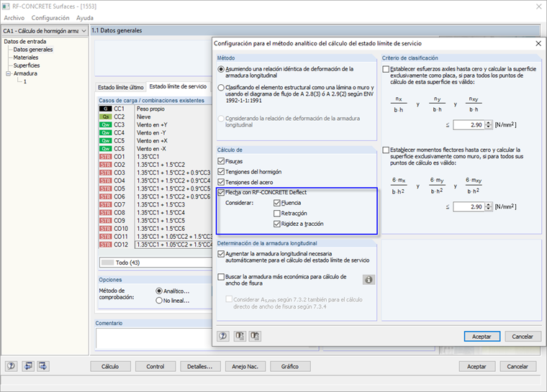This screenshot has width=547, height=392.
Task: Select the Analítico verification method
Action: pyautogui.click(x=159, y=291)
